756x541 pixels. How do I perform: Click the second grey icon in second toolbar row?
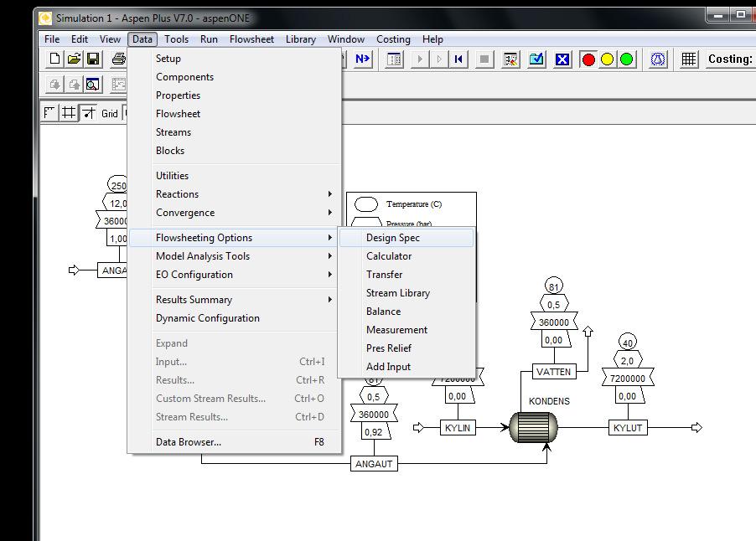coord(75,85)
